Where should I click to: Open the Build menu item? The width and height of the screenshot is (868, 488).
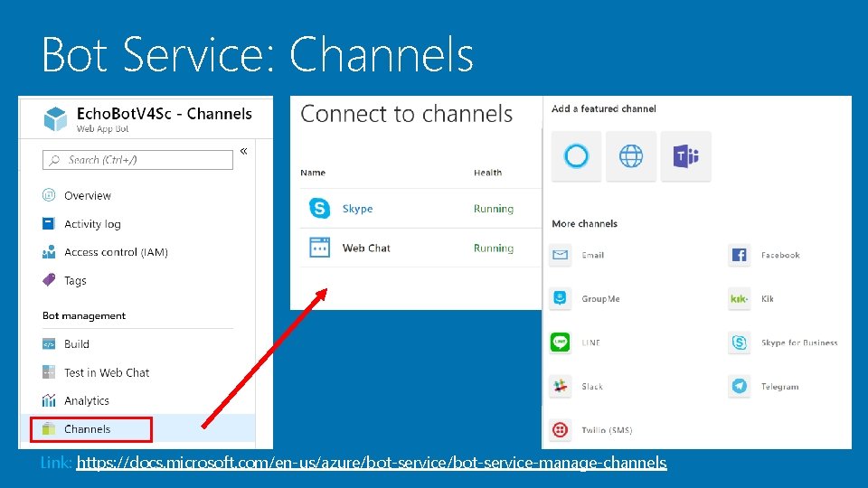coord(76,344)
